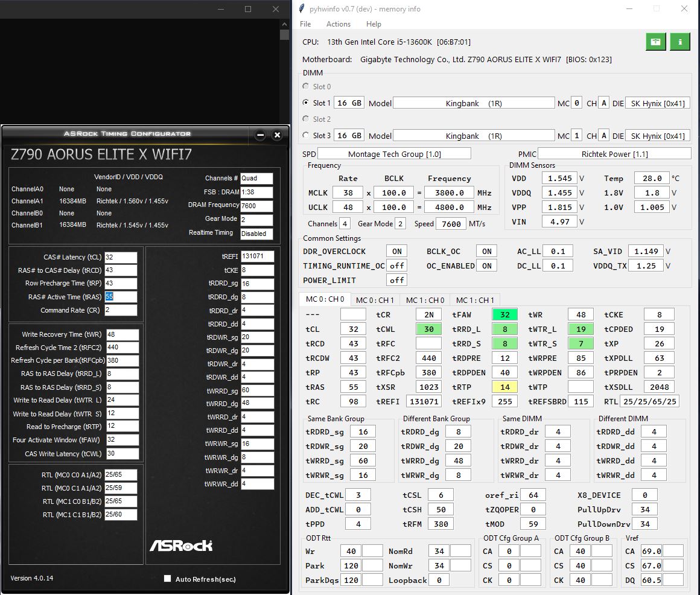Click the Command Rate (CR) field
Screen dimensions: 700x595
(121, 310)
